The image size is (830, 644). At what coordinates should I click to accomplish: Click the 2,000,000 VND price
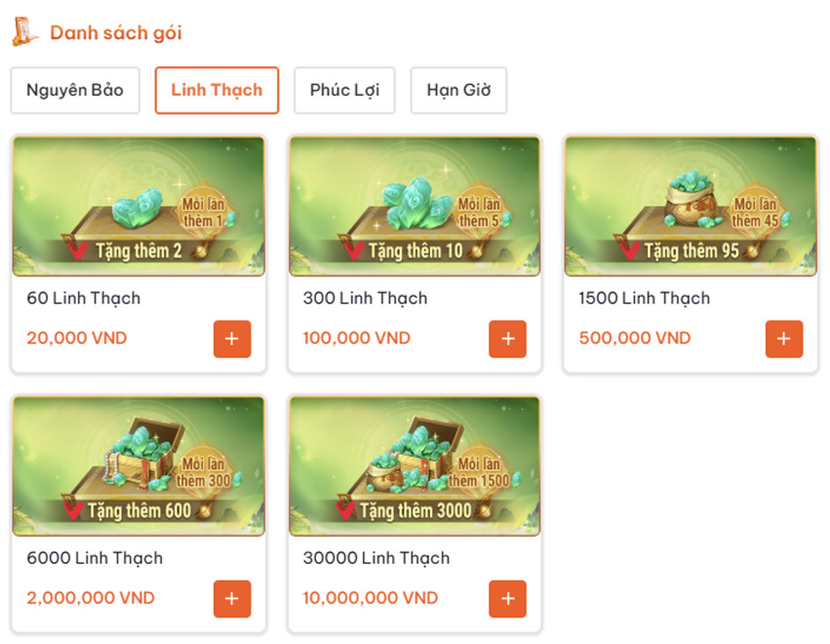[x=91, y=598]
